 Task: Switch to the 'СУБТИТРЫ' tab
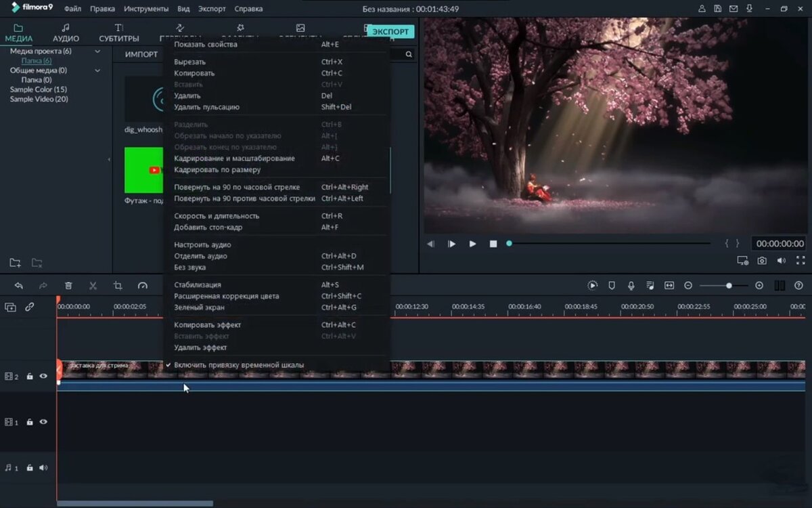(x=119, y=33)
